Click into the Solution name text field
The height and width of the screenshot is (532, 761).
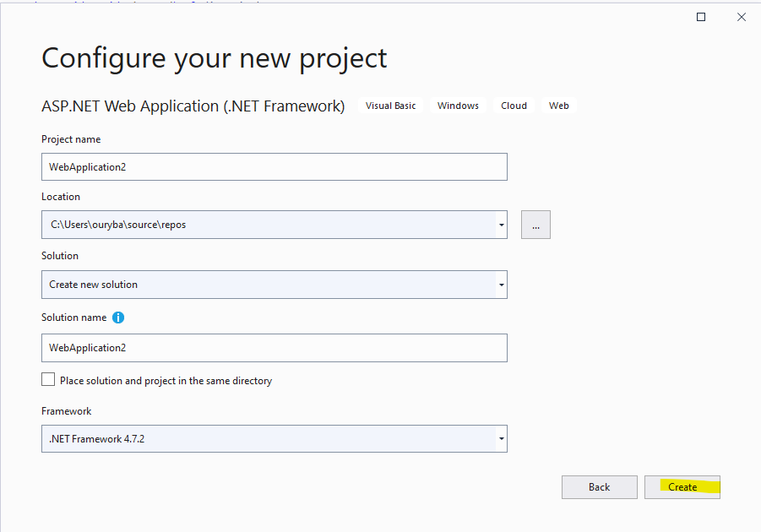pos(274,347)
